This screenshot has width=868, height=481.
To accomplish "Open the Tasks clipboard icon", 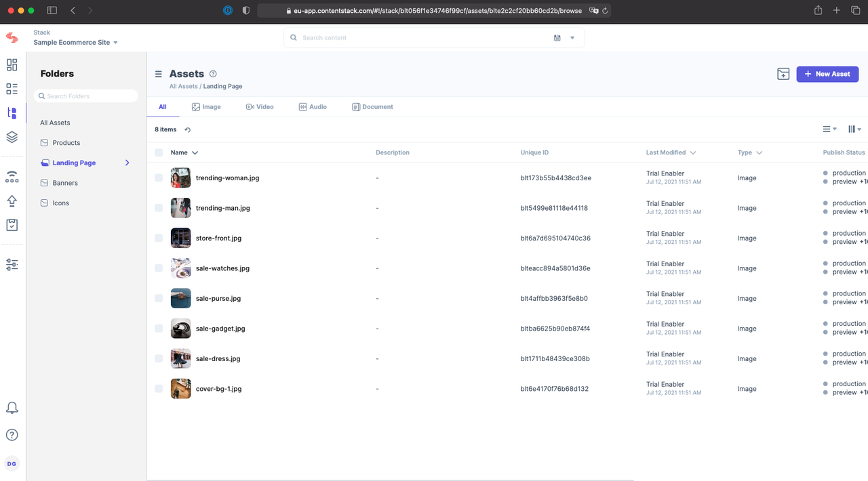I will 12,224.
